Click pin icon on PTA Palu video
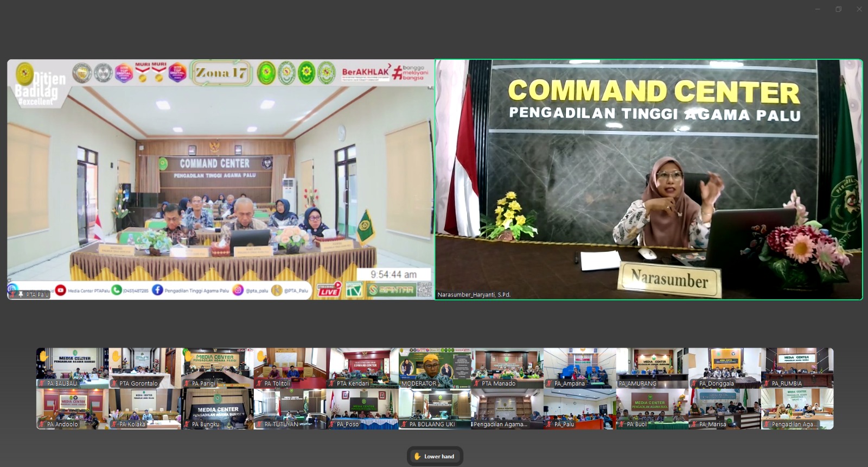Screen dimensions: 868x467 coord(21,294)
